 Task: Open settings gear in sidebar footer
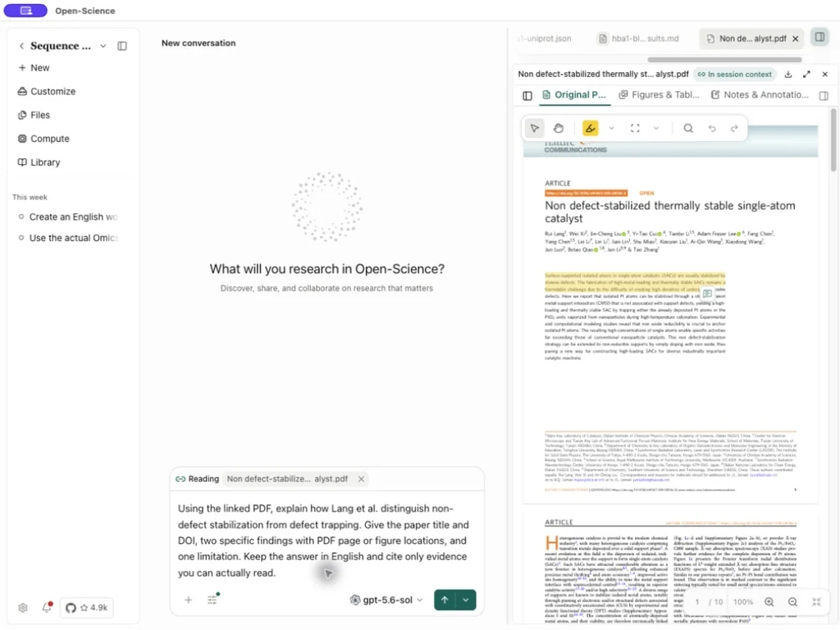click(22, 608)
